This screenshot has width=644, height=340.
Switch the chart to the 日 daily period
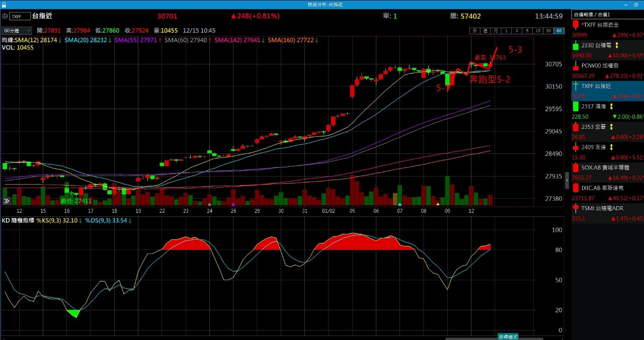point(474,31)
